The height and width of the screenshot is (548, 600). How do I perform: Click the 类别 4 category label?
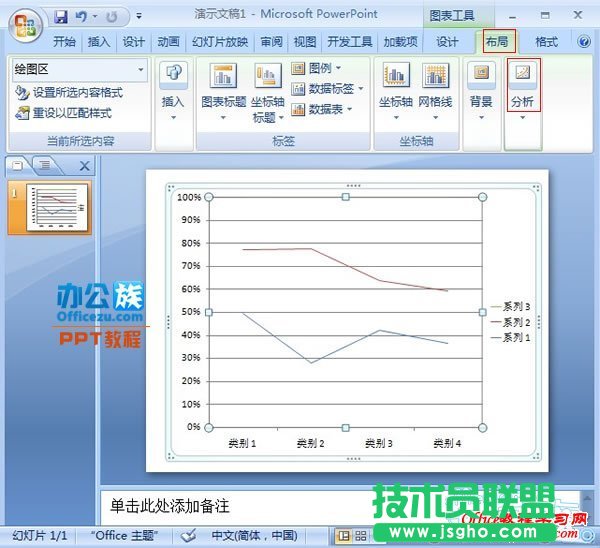(447, 444)
